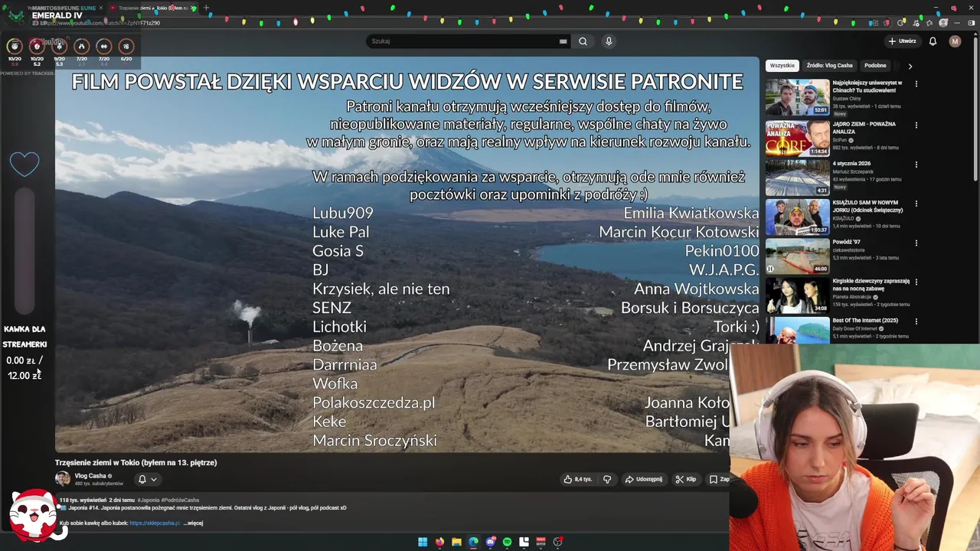This screenshot has height=551, width=980.
Task: Open a new browser tab
Action: click(x=206, y=8)
